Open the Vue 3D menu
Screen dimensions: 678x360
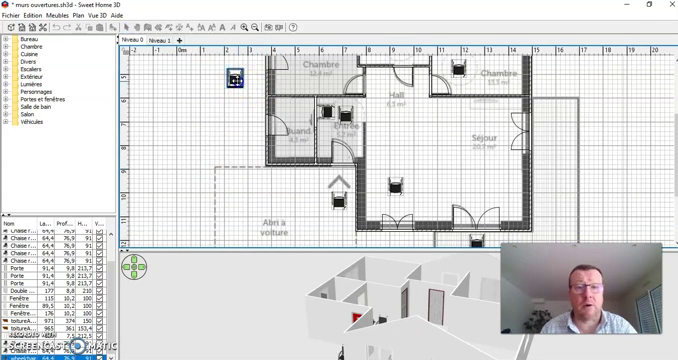point(97,15)
